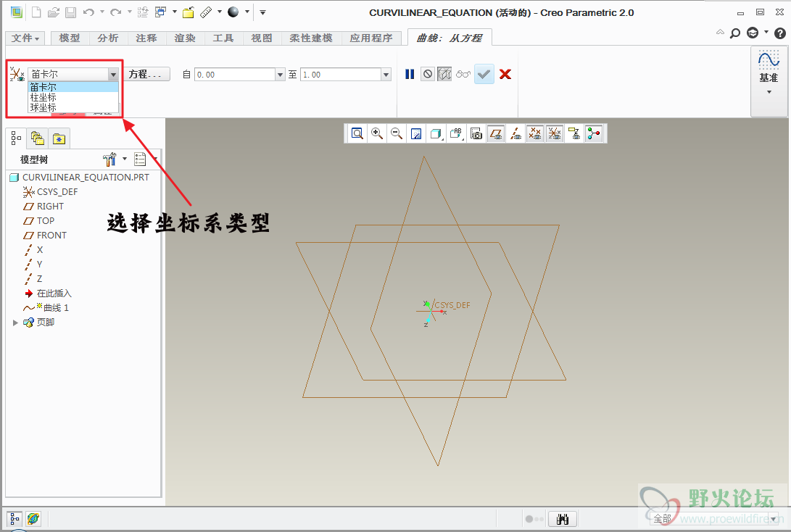Select 球坐标 from coordinate list

[x=73, y=107]
